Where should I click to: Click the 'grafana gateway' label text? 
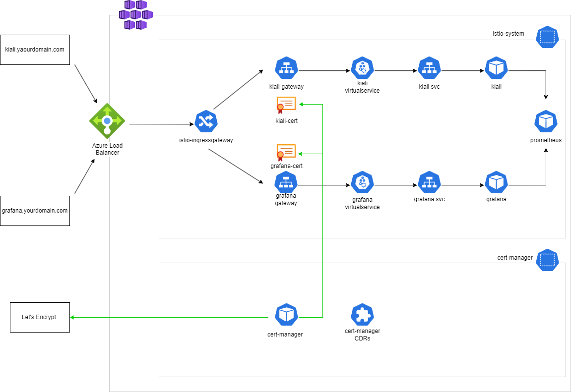point(286,200)
